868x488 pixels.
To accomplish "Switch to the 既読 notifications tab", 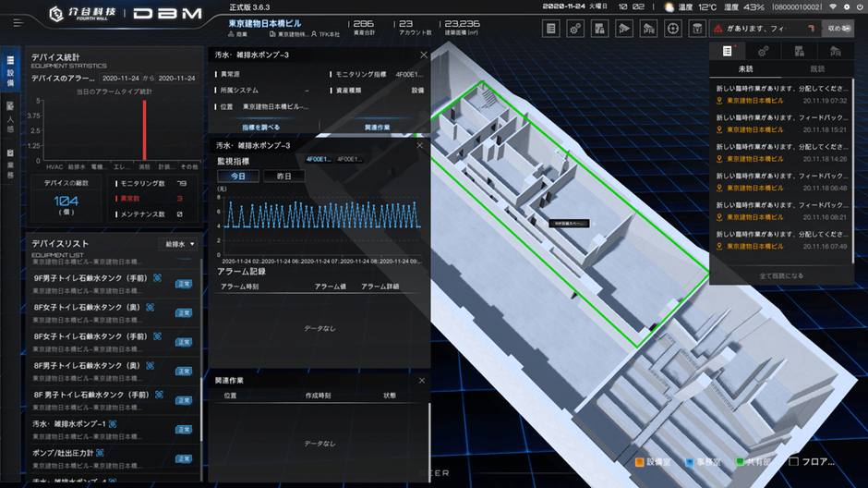I will coord(817,69).
